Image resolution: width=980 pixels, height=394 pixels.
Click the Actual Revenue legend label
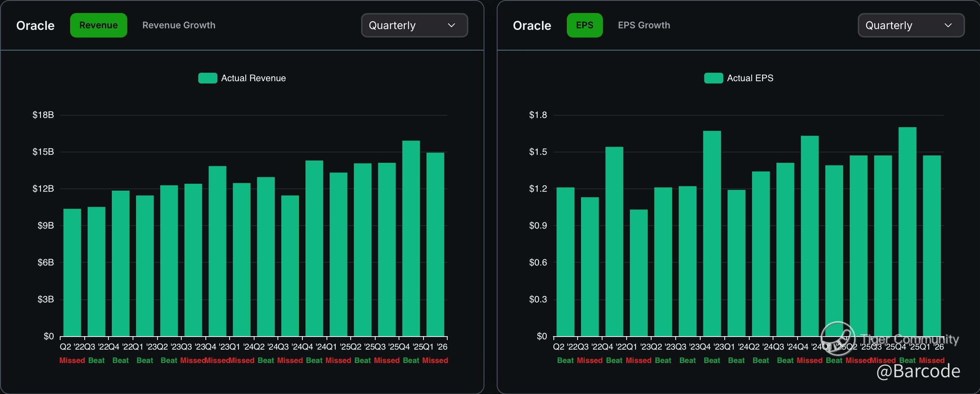point(253,78)
